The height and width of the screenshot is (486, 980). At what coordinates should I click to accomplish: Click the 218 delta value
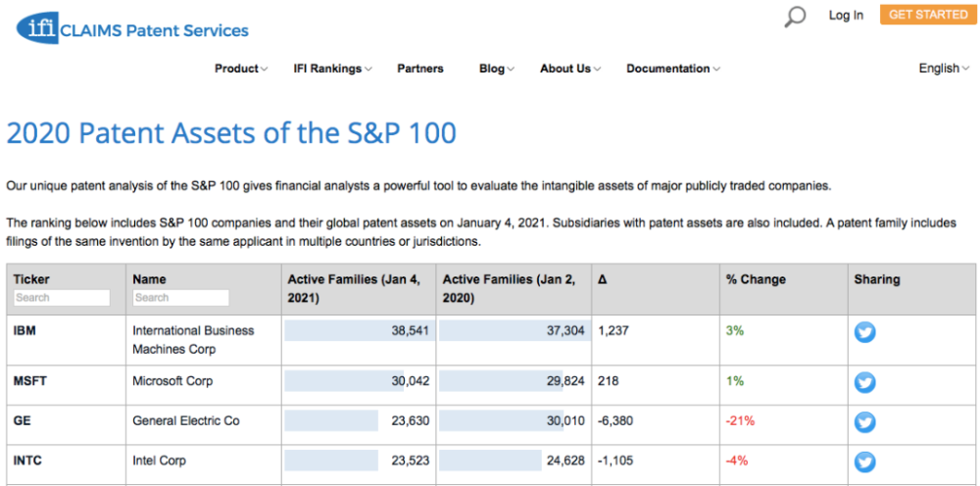(x=609, y=380)
